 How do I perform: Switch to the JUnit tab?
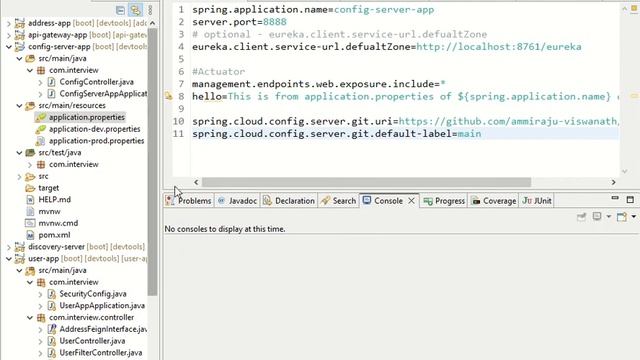point(537,201)
